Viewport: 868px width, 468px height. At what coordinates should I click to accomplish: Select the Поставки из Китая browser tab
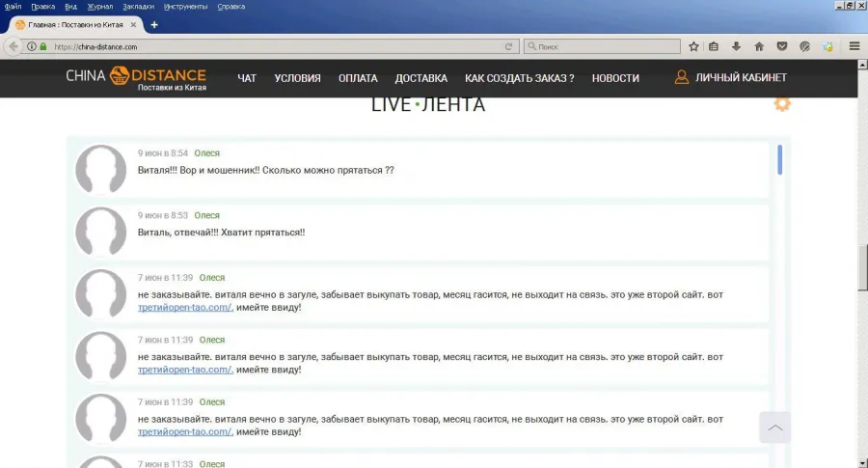(76, 25)
